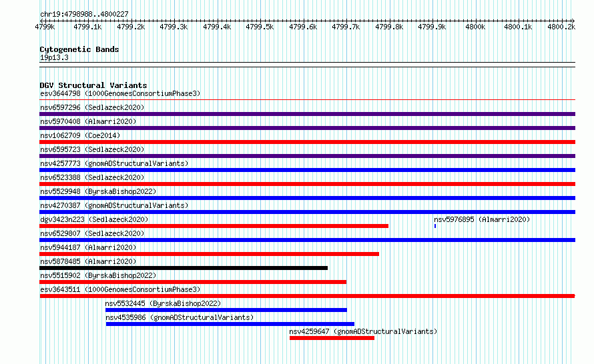Click the blue bar under nsv4270387
Screen dimensions: 594x364
click(307, 212)
